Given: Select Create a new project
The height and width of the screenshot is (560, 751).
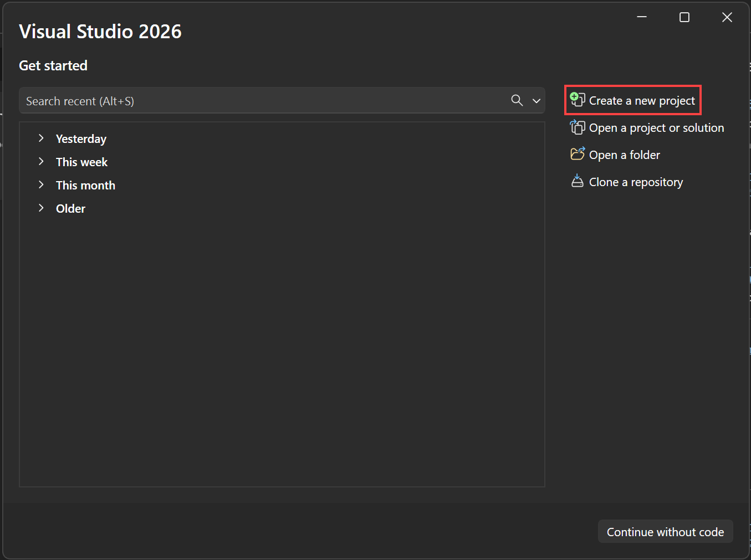Looking at the screenshot, I should click(x=642, y=100).
